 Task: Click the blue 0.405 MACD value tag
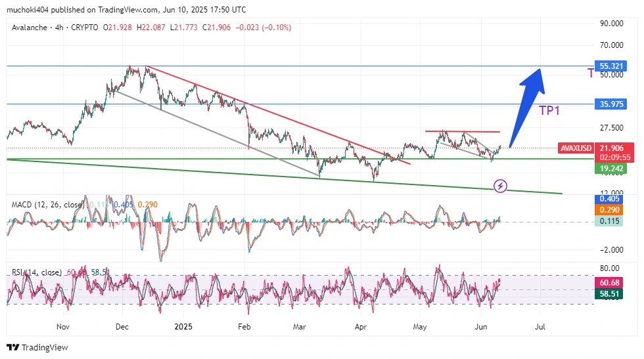click(611, 199)
